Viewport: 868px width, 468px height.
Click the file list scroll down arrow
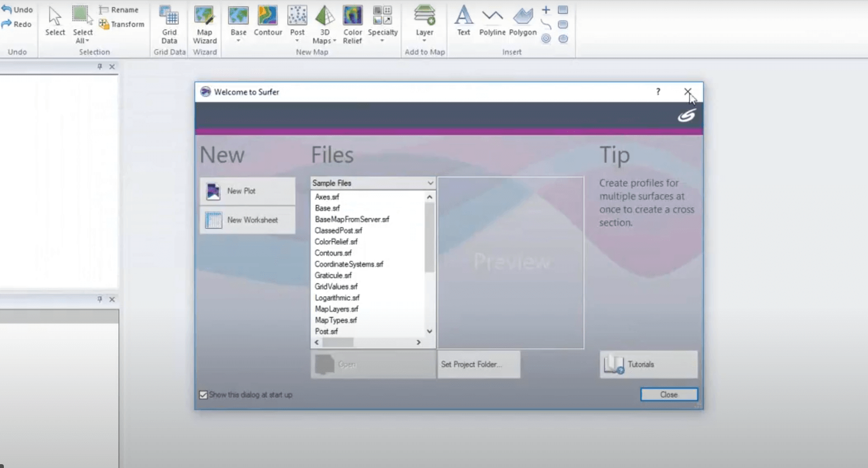[429, 331]
